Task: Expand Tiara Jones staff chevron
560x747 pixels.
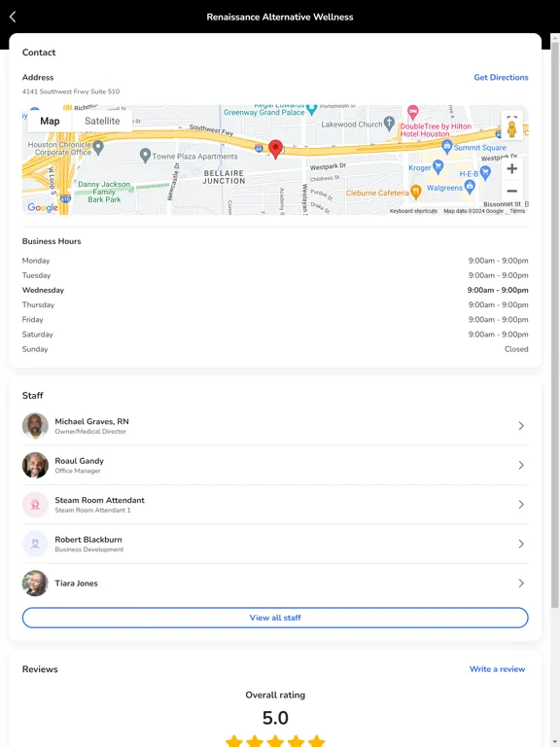Action: (x=521, y=584)
